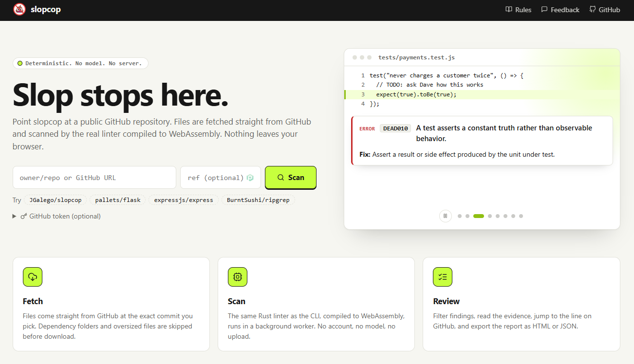The width and height of the screenshot is (634, 364).
Task: Click the green icon inside the ref field
Action: tap(250, 178)
